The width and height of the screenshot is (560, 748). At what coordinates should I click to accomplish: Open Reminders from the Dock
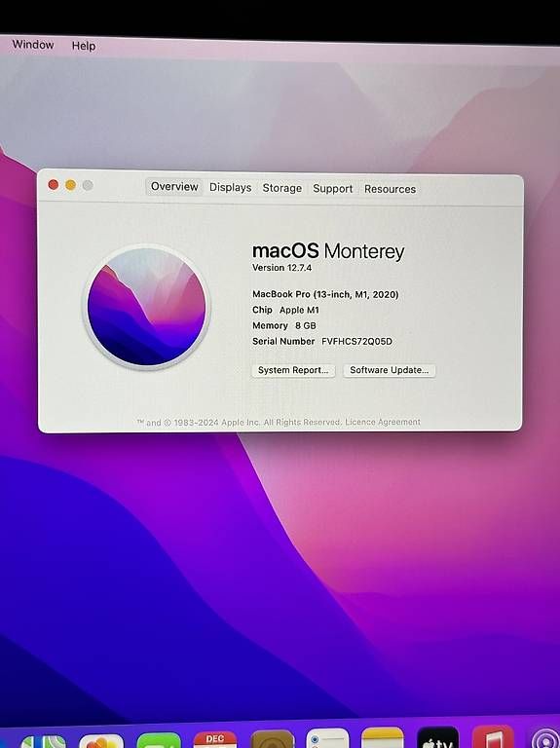click(x=327, y=738)
